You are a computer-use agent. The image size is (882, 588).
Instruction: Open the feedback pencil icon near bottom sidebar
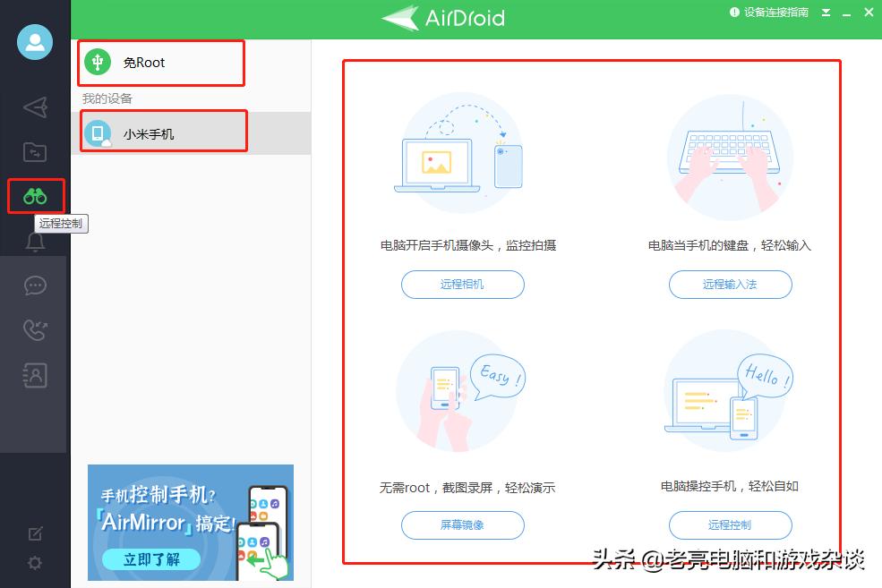pyautogui.click(x=34, y=533)
